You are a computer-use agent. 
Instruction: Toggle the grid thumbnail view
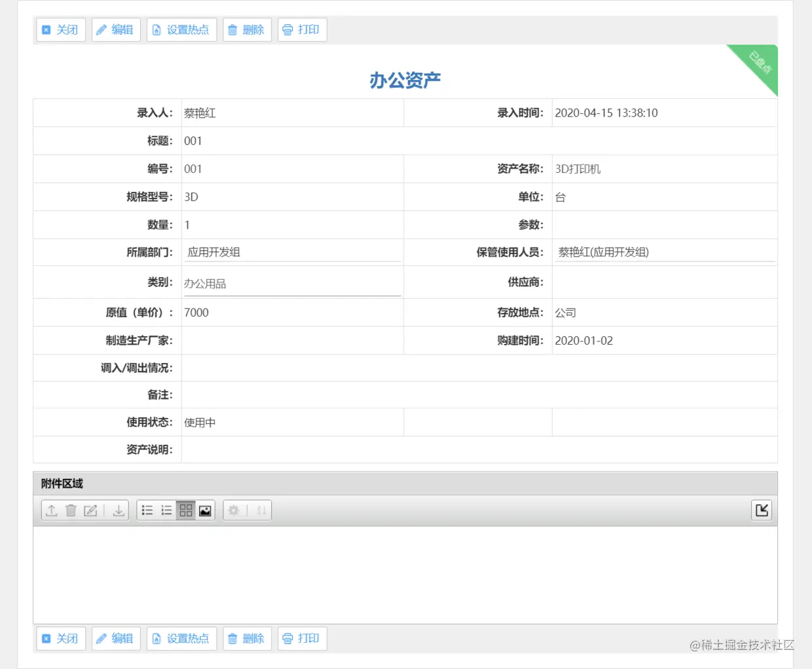point(185,510)
